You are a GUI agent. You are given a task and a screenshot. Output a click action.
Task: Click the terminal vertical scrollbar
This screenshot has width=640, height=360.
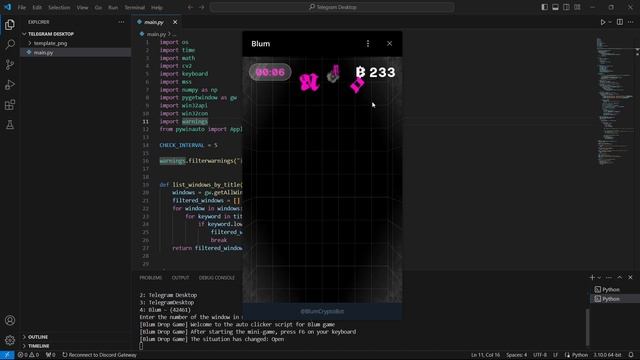coord(587,327)
